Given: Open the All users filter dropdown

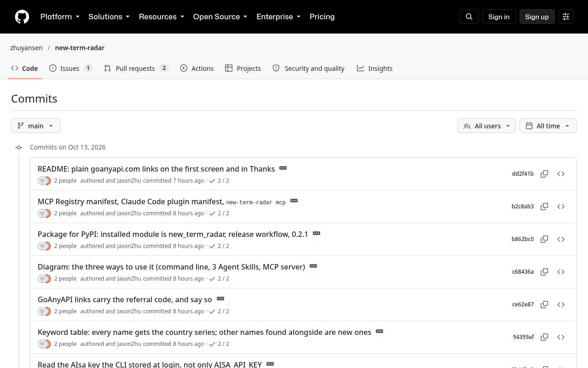Looking at the screenshot, I should coord(486,126).
